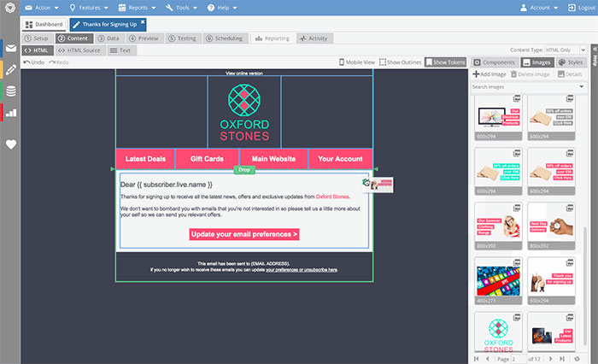Click the application logo icon
598x364 pixels.
click(10, 7)
